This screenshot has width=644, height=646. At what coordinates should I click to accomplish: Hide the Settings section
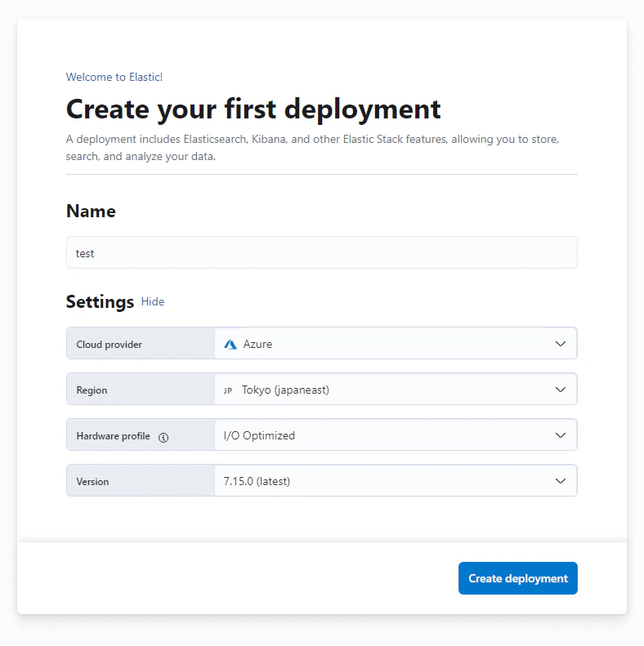click(153, 301)
